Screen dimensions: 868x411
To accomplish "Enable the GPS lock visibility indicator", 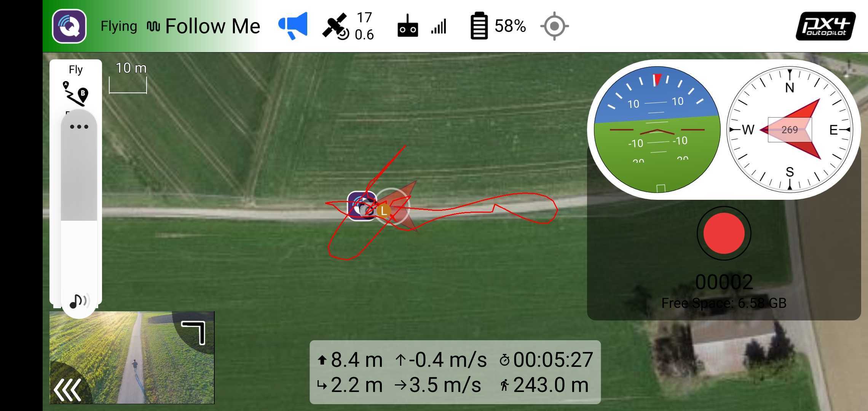I will point(554,26).
